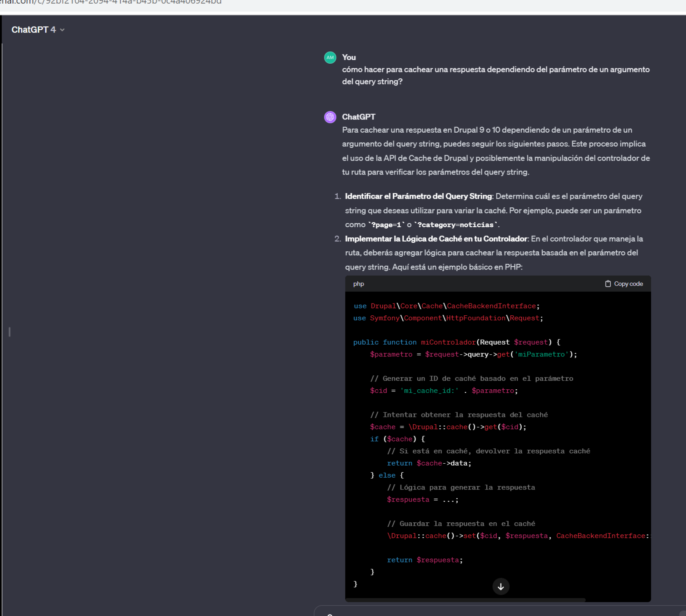Open the ChatGPT 4 model selector dropdown
Viewport: 686px width, 616px height.
[38, 30]
